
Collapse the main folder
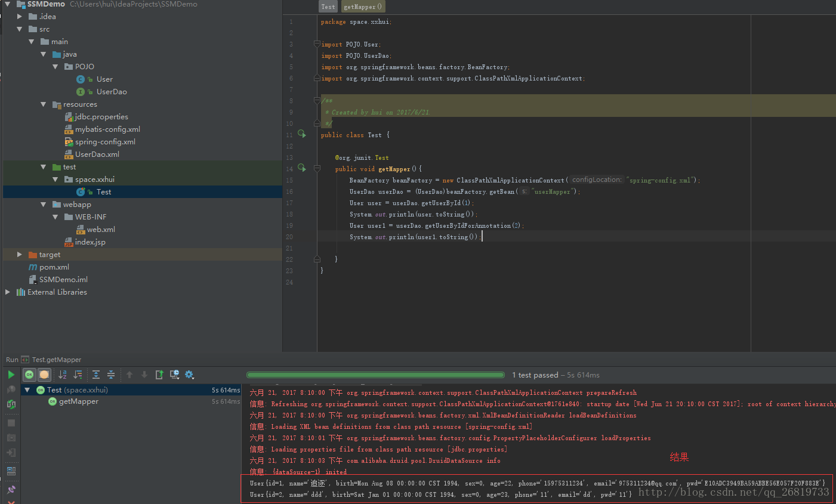pyautogui.click(x=32, y=42)
